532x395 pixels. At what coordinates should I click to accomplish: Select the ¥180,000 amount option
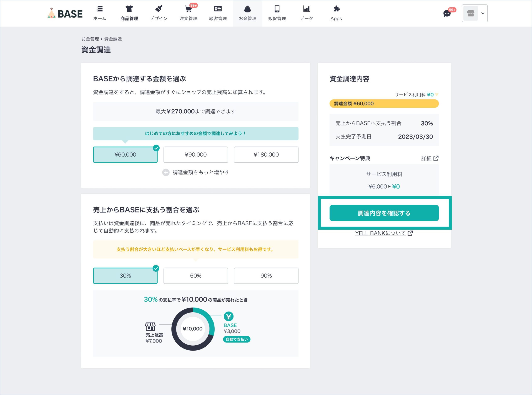coord(266,155)
